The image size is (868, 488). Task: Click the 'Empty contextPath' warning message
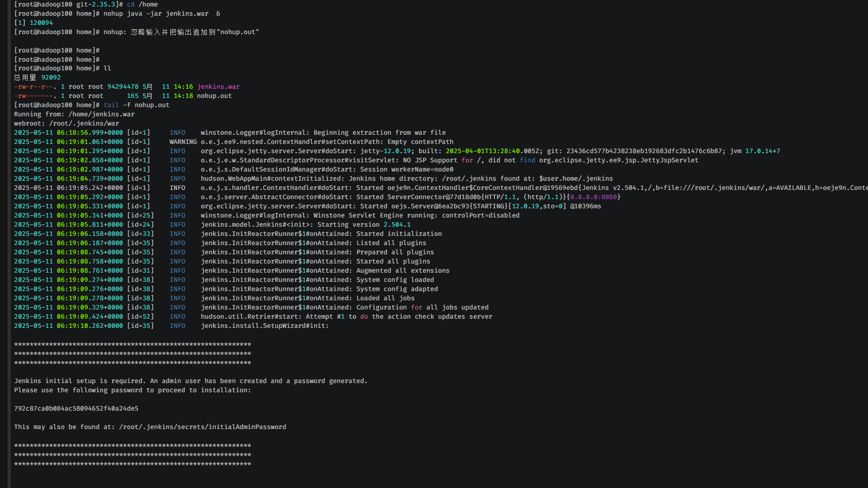(420, 142)
